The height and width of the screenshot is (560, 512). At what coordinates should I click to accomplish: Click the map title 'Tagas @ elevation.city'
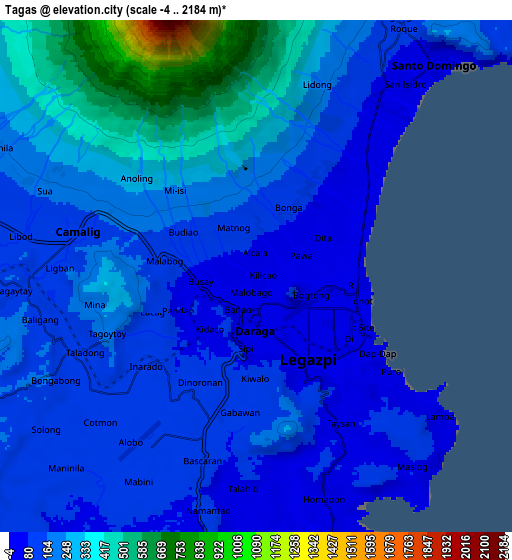64,10
